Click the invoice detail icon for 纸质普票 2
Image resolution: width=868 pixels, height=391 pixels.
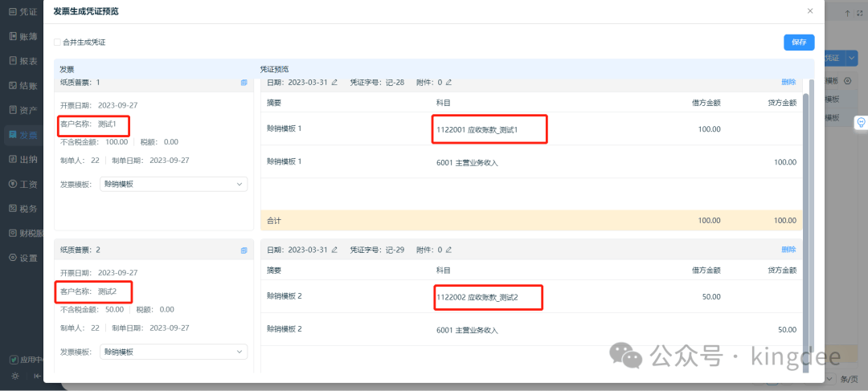(244, 250)
